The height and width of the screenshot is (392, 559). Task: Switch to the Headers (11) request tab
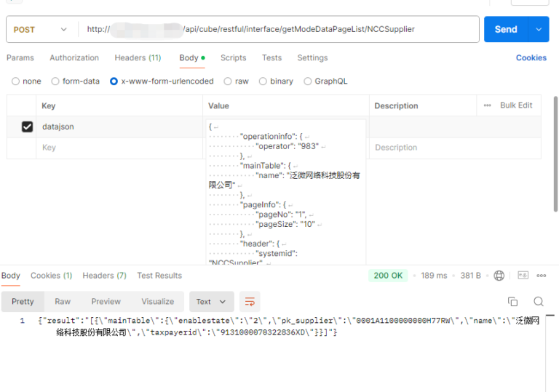138,57
